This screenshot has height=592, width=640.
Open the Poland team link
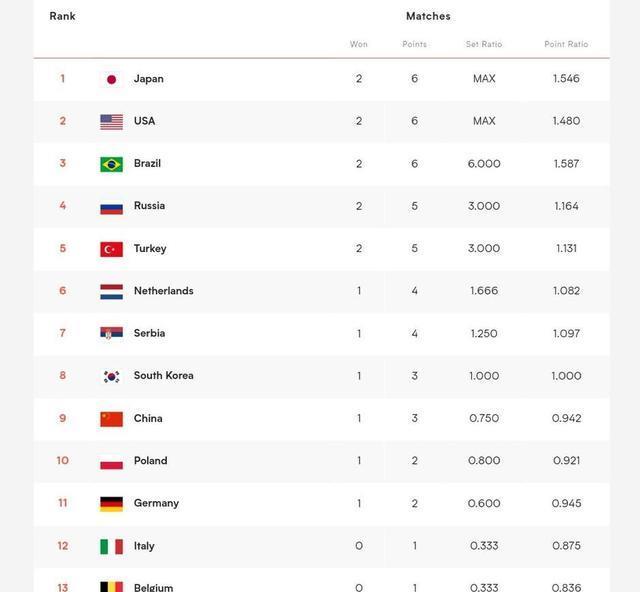point(151,461)
